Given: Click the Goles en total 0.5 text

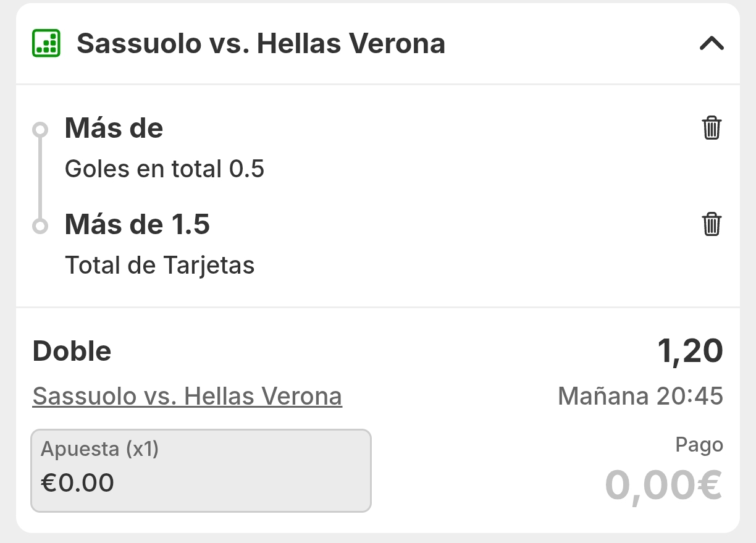Looking at the screenshot, I should 164,169.
